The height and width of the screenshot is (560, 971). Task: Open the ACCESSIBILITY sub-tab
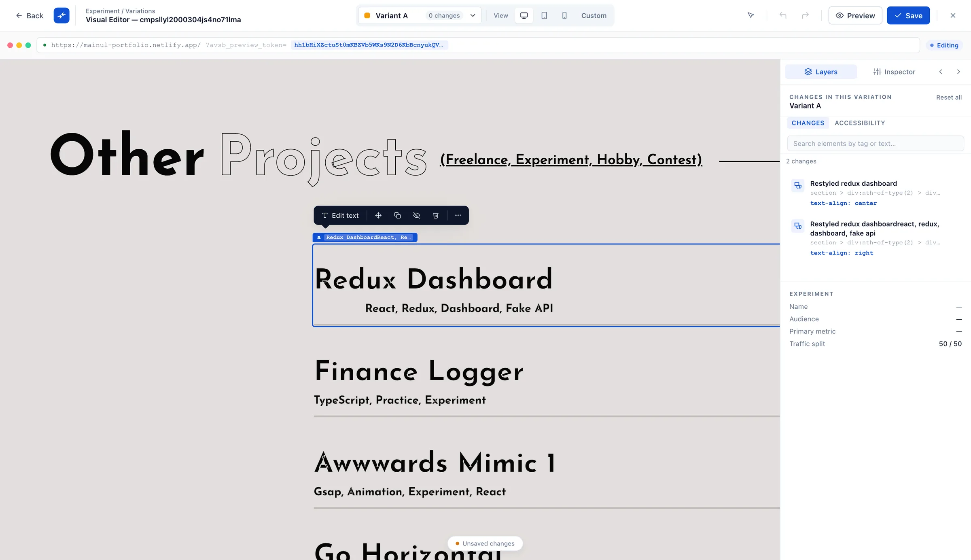(860, 123)
